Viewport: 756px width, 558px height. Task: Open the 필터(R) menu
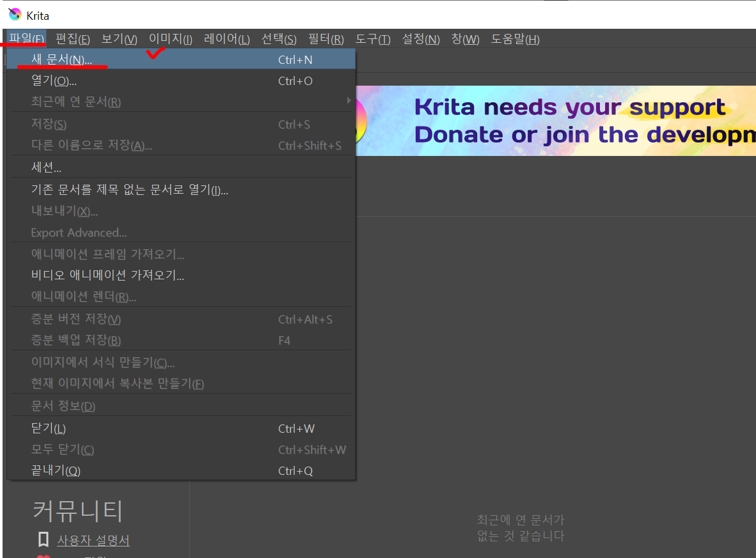click(326, 39)
